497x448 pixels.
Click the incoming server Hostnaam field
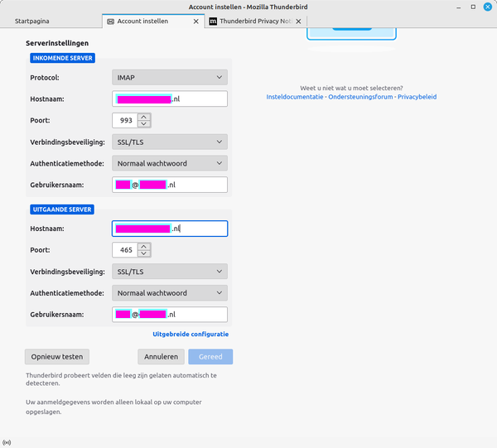[x=170, y=99]
